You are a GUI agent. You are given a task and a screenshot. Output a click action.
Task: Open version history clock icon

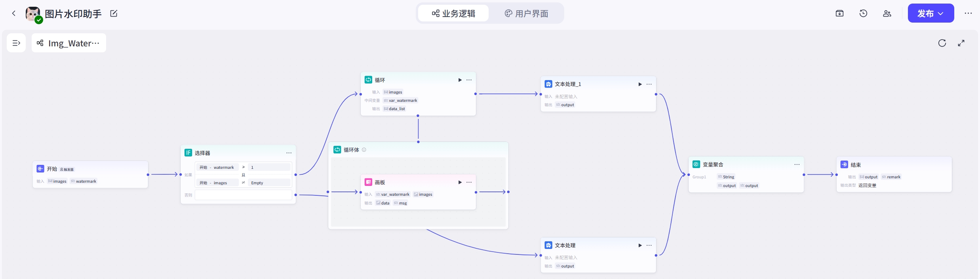click(863, 13)
